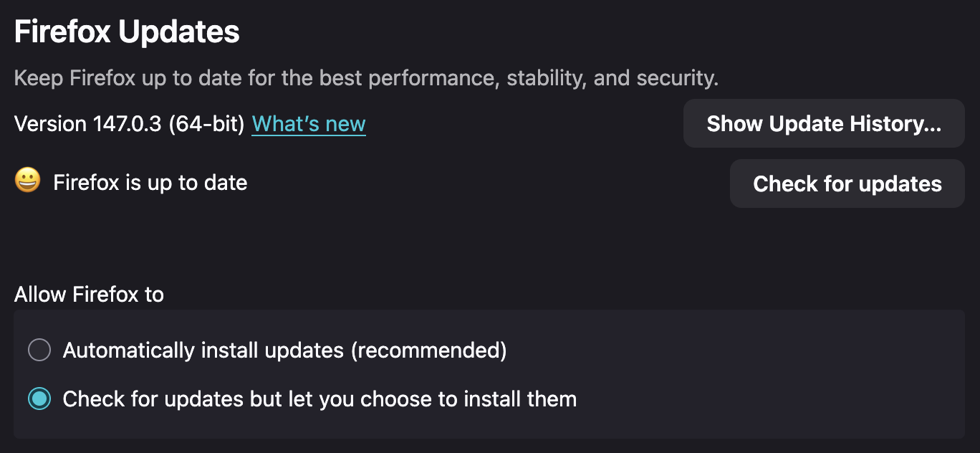Click the "Keep Firefox up to date" description
The height and width of the screenshot is (453, 980).
click(x=365, y=78)
